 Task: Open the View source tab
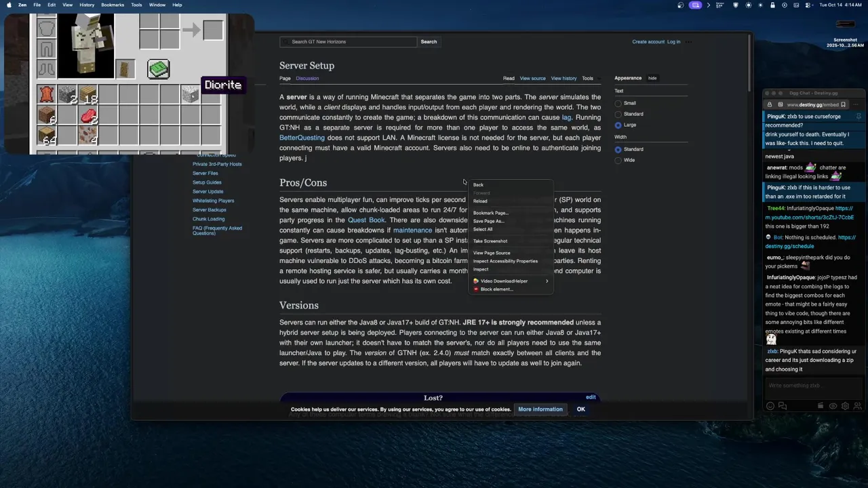tap(532, 79)
